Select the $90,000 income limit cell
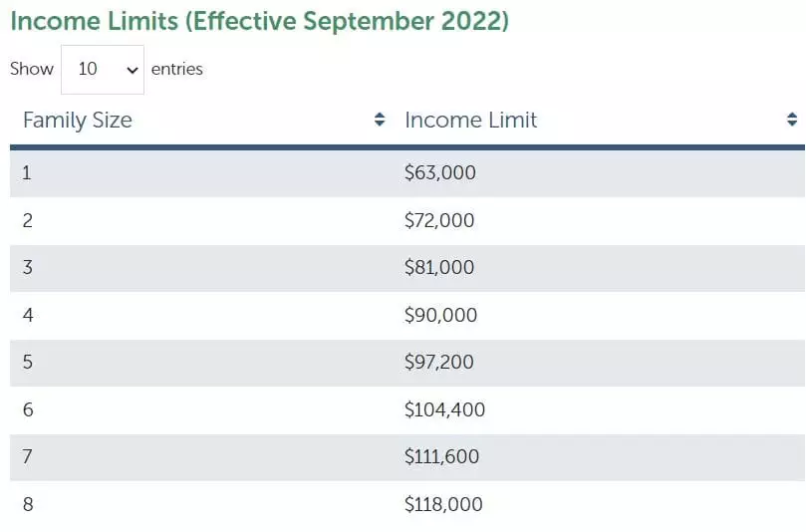The width and height of the screenshot is (806, 532). pos(440,315)
